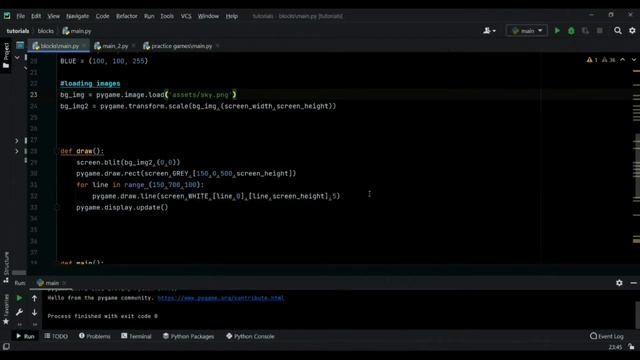The image size is (640, 360).
Task: Click the pygame.display.update() line
Action: click(122, 207)
